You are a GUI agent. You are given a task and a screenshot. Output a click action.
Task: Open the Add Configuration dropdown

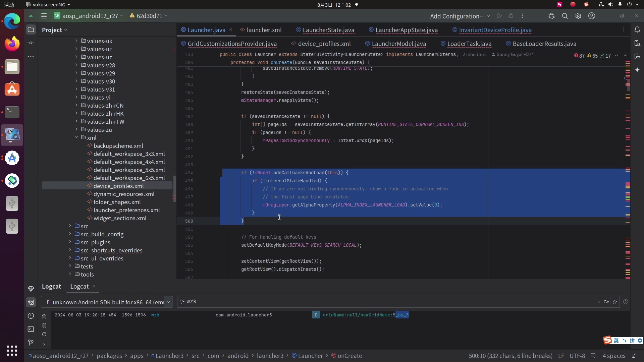pyautogui.click(x=460, y=16)
